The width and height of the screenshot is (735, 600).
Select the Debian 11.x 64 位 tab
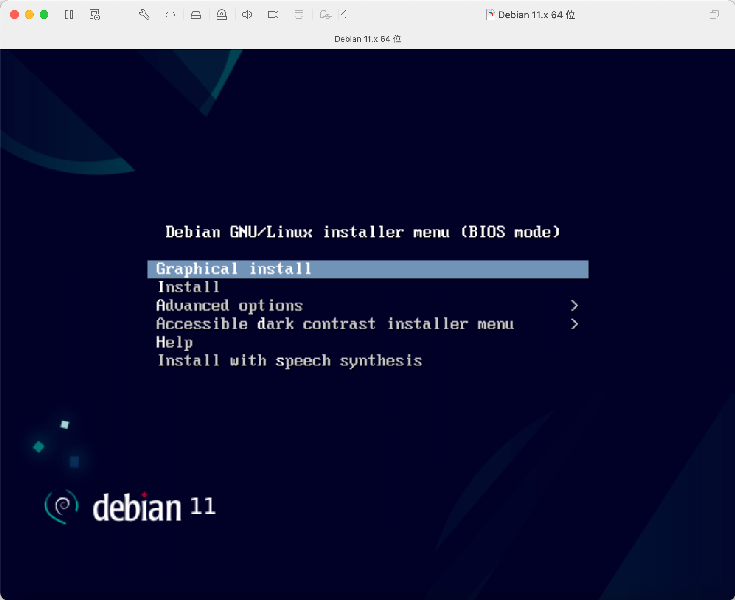368,39
